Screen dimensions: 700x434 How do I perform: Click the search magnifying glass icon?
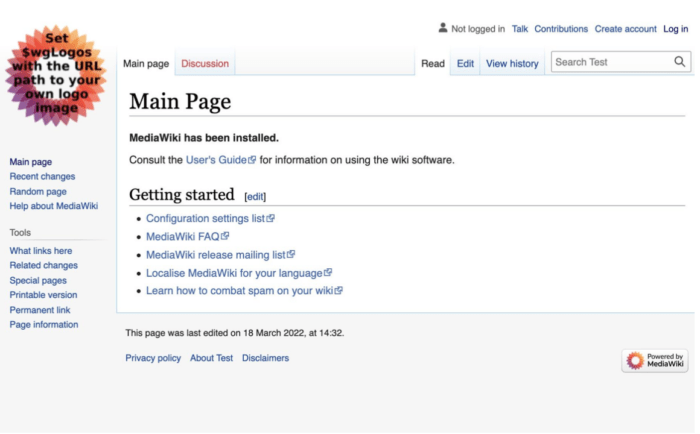pos(679,62)
